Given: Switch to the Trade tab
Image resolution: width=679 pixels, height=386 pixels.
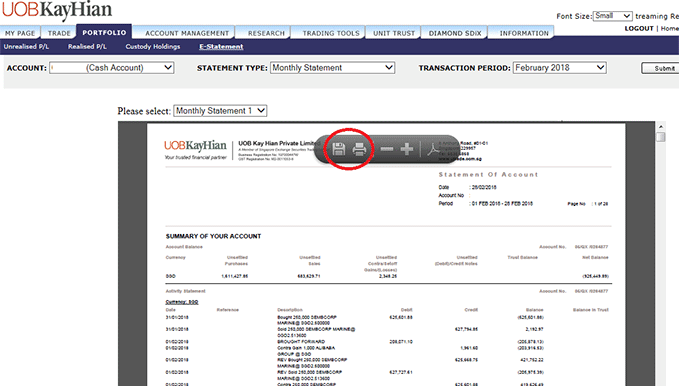Looking at the screenshot, I should (59, 33).
